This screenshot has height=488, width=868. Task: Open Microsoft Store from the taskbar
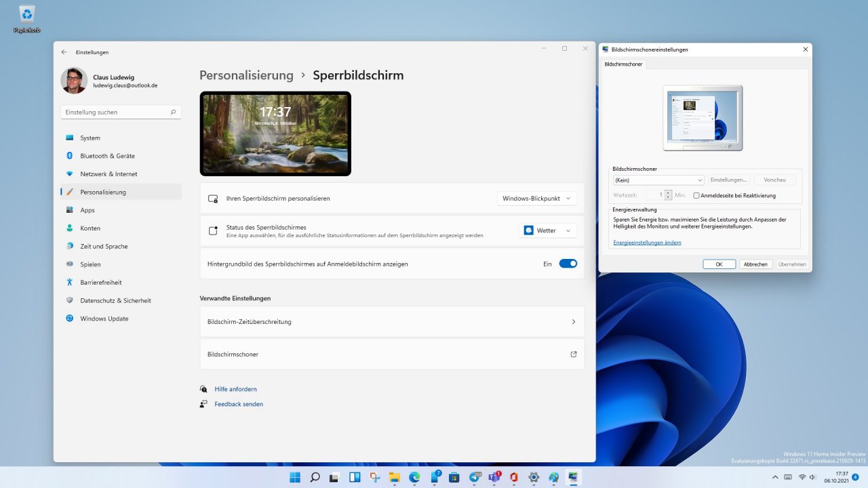[x=454, y=477]
